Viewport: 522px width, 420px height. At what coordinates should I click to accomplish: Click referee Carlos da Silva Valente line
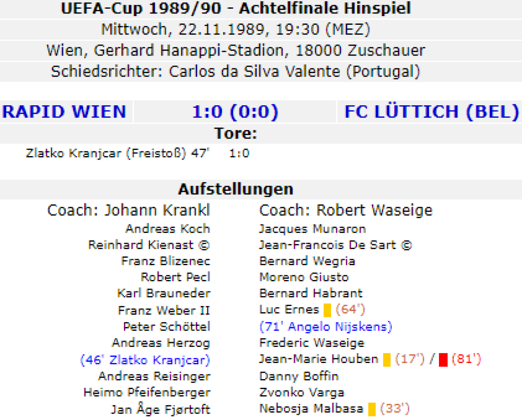[235, 71]
